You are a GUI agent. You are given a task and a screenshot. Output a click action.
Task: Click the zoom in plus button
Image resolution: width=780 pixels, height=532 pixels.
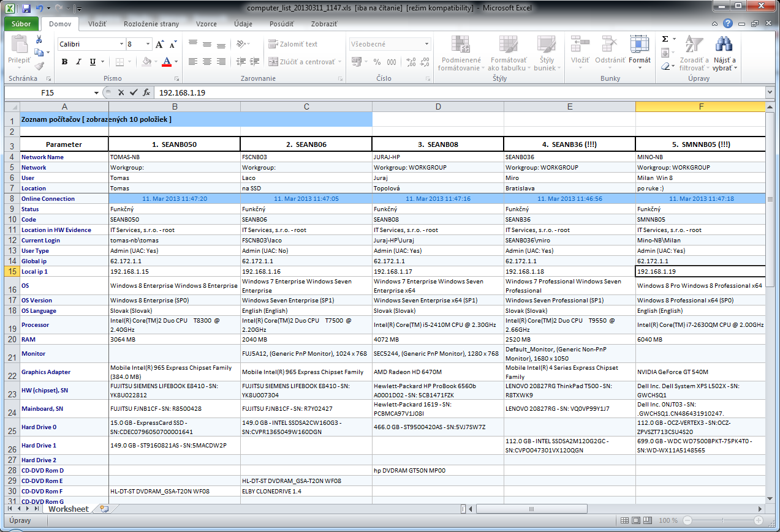[x=758, y=520]
